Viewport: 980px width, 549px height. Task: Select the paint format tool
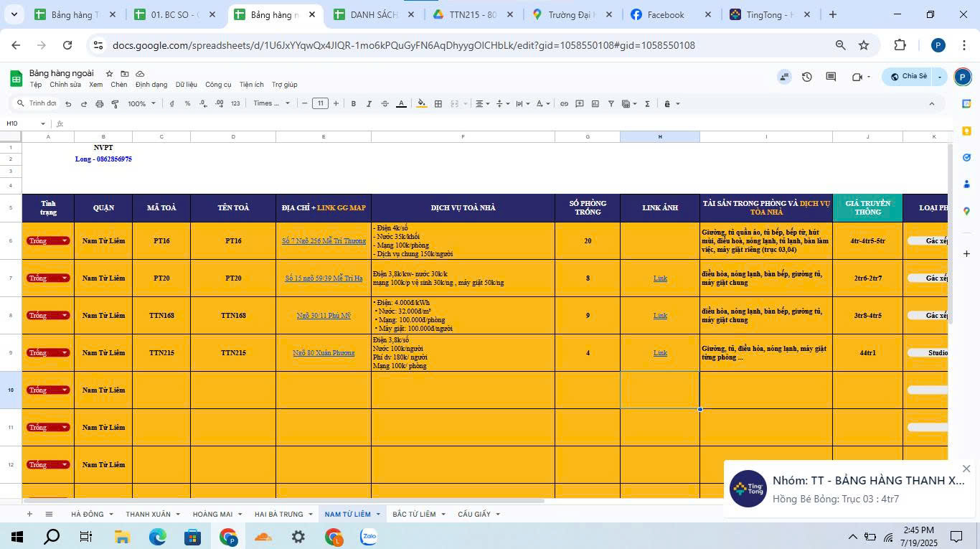click(x=115, y=104)
